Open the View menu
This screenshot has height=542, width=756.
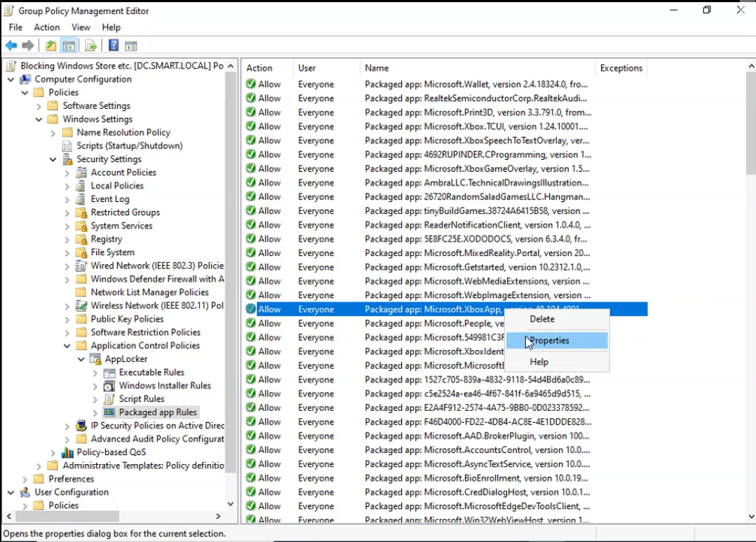(x=81, y=27)
